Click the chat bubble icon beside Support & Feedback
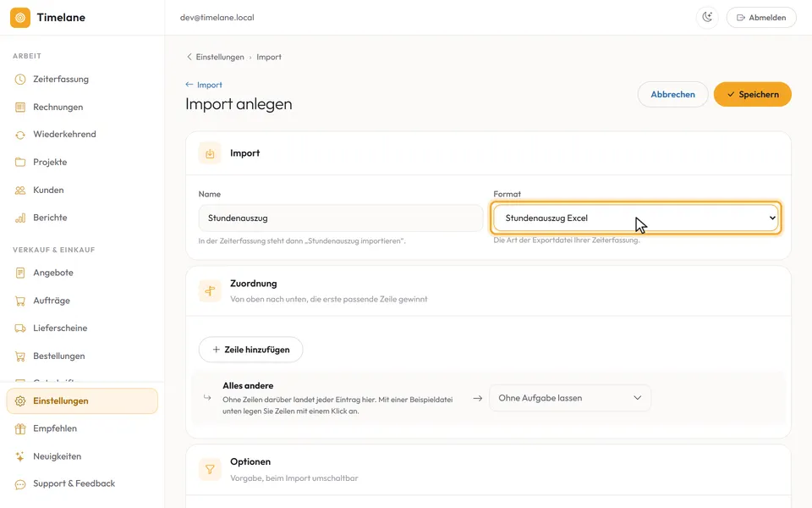 [x=20, y=484]
